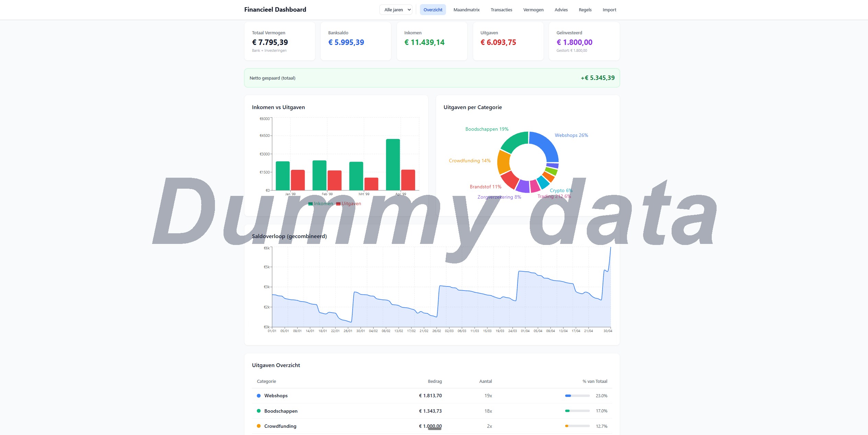Click the € 1.343,73 amount cell

coord(430,411)
